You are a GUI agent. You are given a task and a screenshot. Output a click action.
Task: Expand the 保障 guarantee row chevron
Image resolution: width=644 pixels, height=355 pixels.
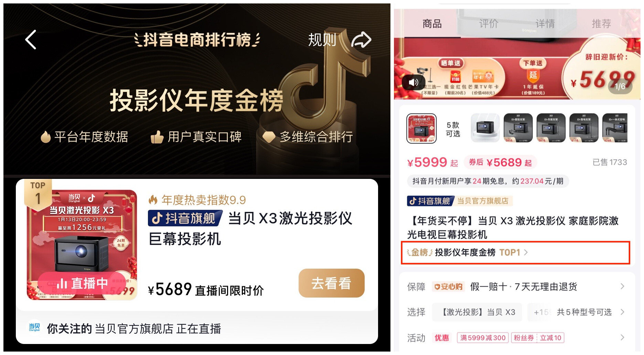622,287
